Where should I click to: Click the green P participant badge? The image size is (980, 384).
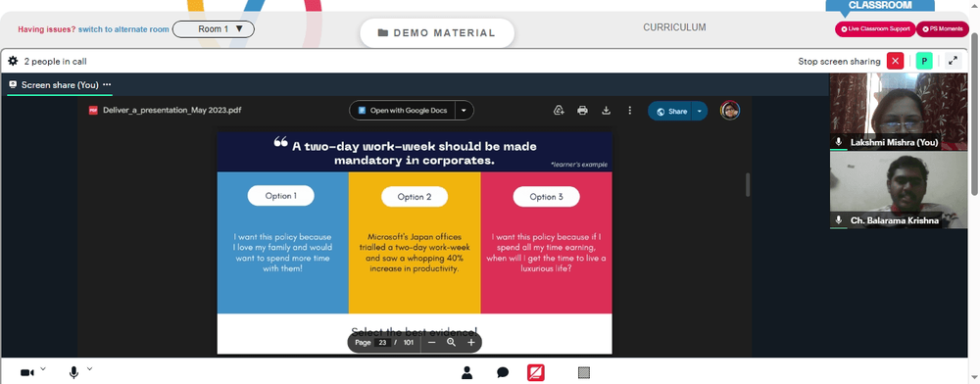(x=924, y=61)
